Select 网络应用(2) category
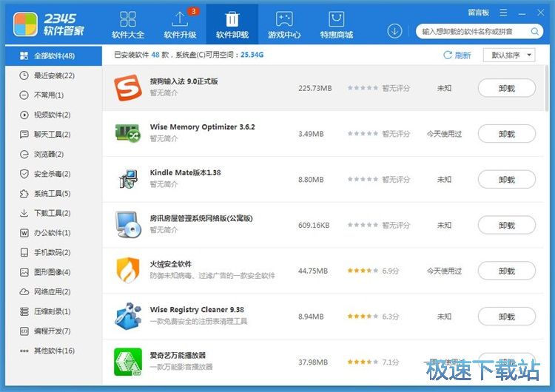 click(x=53, y=291)
